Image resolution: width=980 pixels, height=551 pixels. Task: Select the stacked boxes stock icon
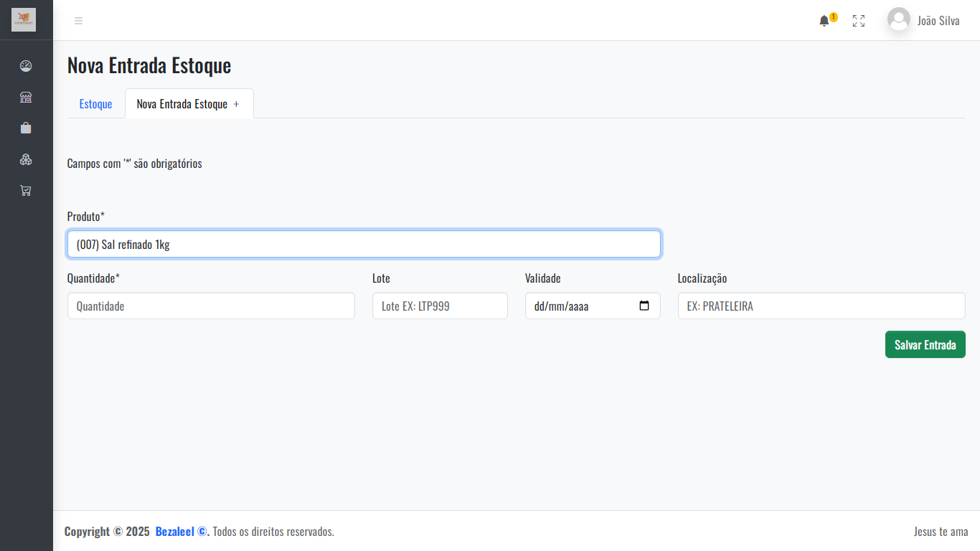tap(26, 159)
